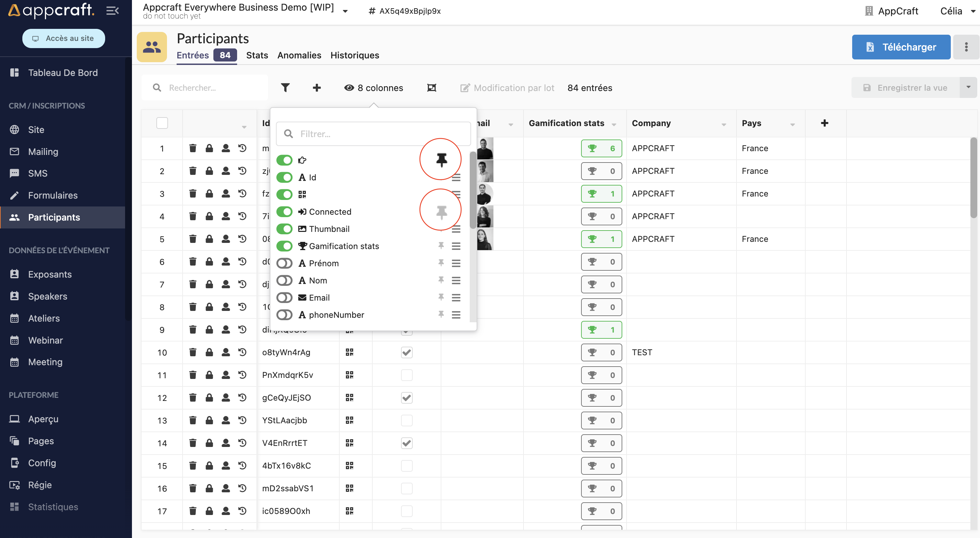
Task: Pin the Gamification stats column
Action: [x=441, y=246]
